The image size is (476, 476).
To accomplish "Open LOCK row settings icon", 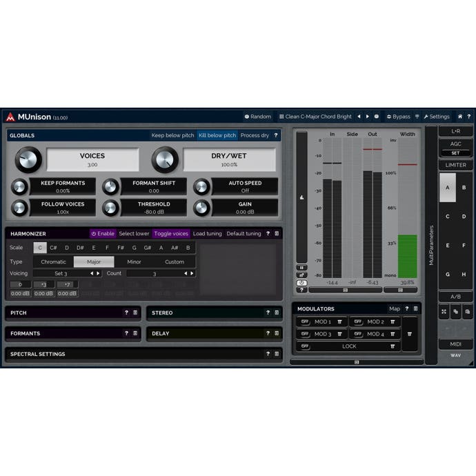I will pyautogui.click(x=393, y=346).
